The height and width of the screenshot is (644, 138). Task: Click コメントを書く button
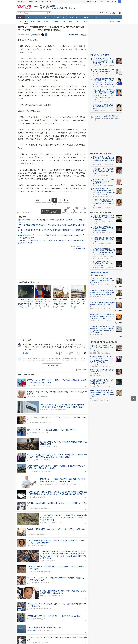click(x=69, y=340)
